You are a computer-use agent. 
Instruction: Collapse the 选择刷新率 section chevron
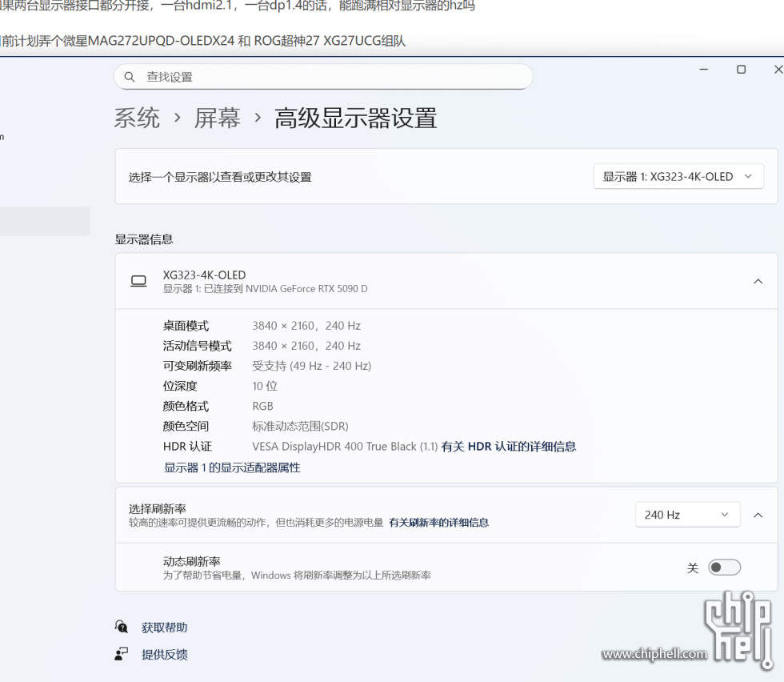758,514
